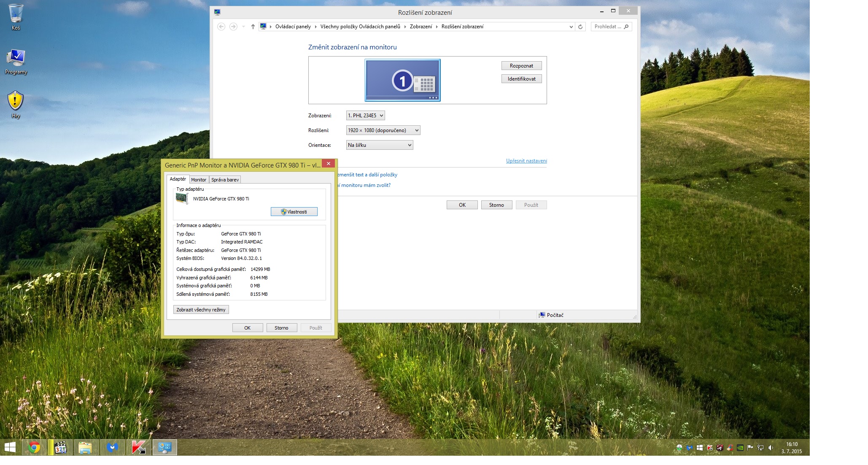Switch to the Správa barev tab
This screenshot has width=868, height=465.
[x=225, y=180]
